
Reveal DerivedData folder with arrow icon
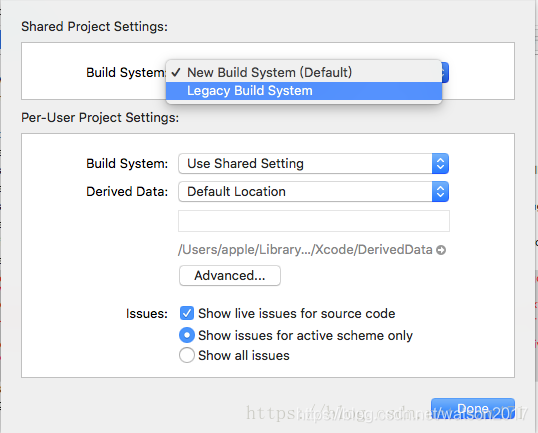(x=441, y=250)
